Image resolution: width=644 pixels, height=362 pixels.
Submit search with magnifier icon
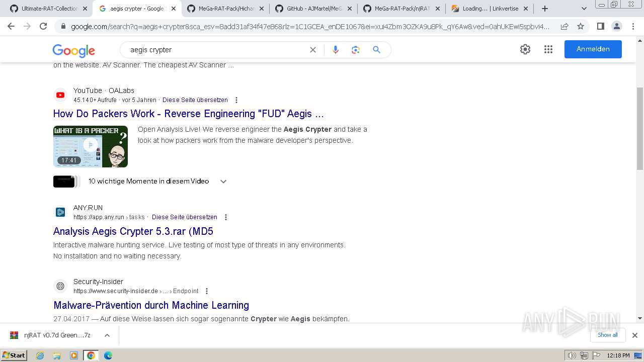376,50
